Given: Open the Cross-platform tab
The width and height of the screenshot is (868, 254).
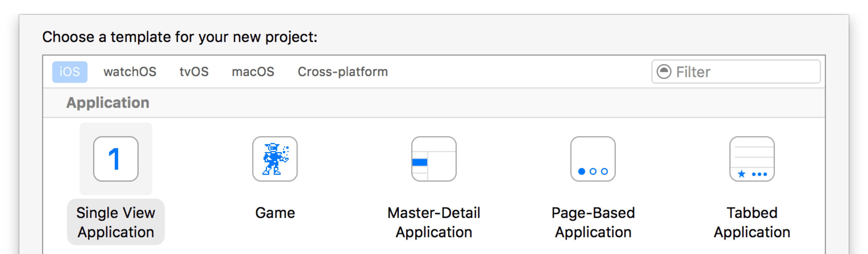Looking at the screenshot, I should (342, 72).
